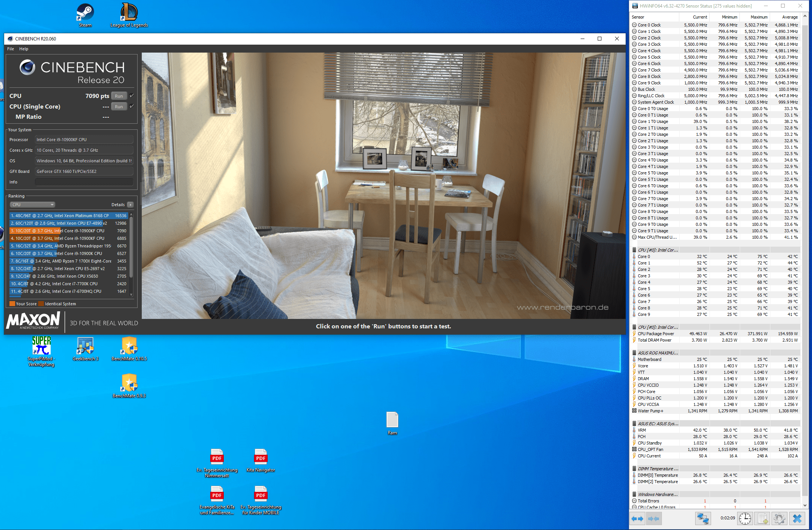The height and width of the screenshot is (530, 812).
Task: Select the Max CPU/Thread U... row
Action: pos(715,237)
